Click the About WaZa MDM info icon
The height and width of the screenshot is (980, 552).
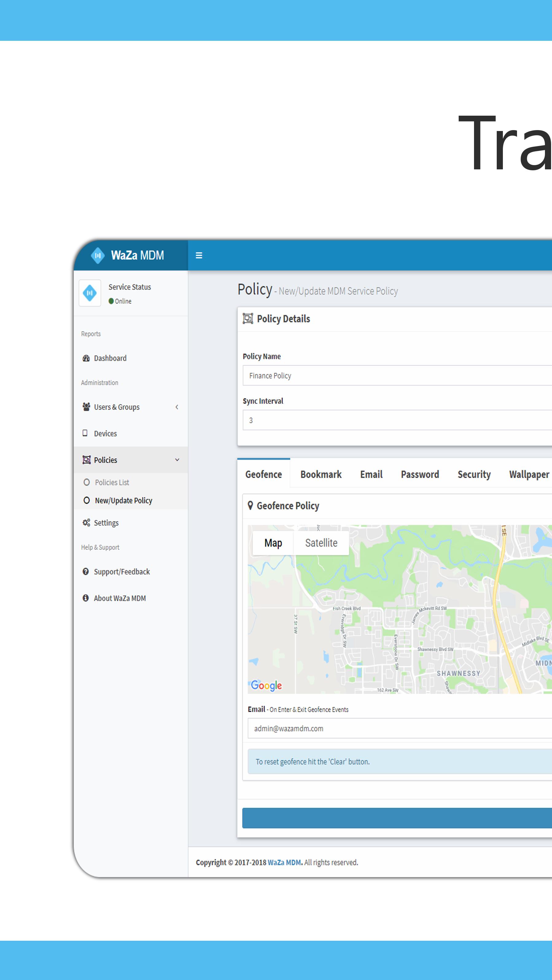[x=86, y=598]
